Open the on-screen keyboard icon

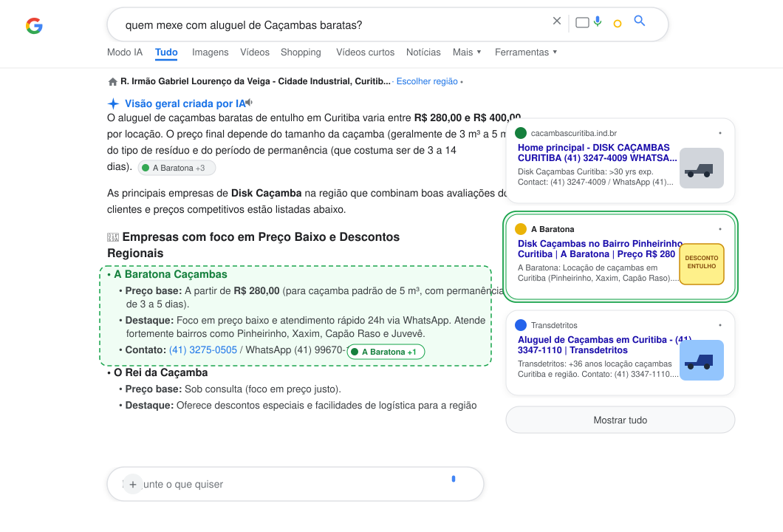coord(582,22)
